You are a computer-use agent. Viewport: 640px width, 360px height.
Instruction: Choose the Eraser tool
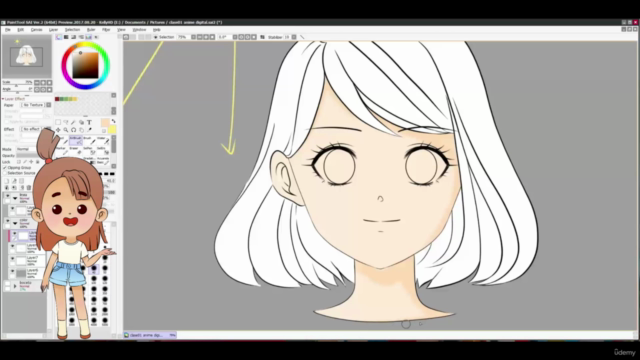pos(76,151)
